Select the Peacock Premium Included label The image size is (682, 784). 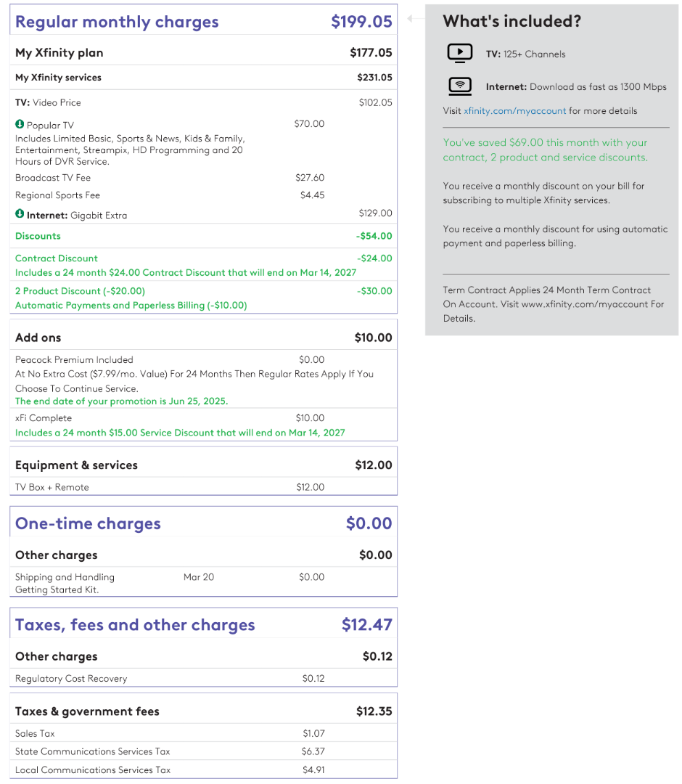74,360
